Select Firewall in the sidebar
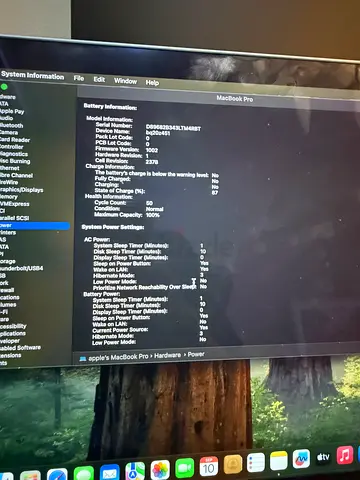 click(x=7, y=290)
